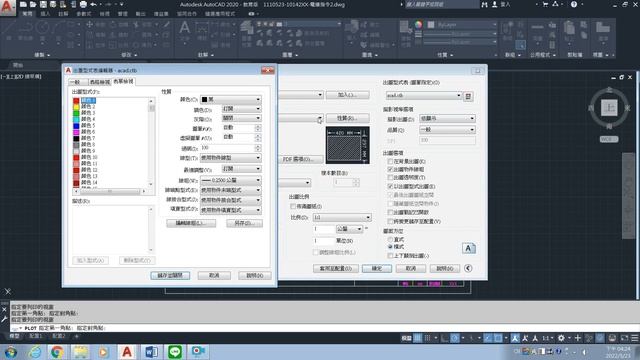Open the AutoCAD application menu A logo
Viewport: 640px width, 360px height.
point(7,7)
